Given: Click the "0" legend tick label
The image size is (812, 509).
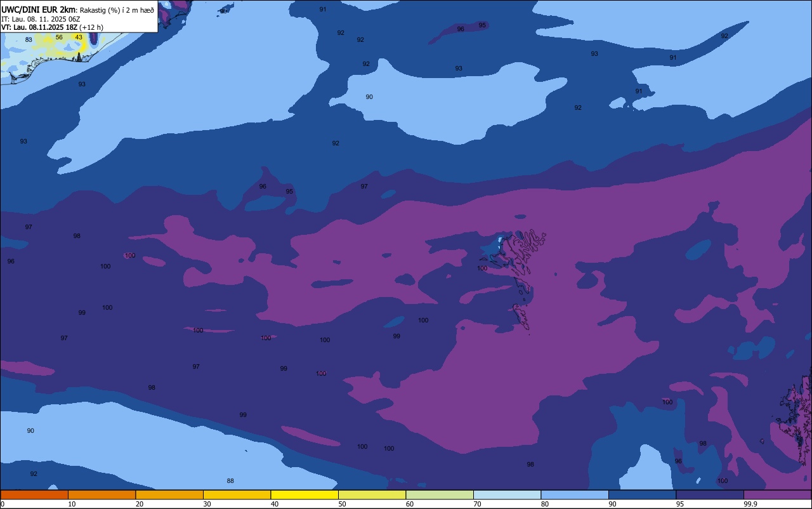Looking at the screenshot, I should [3, 504].
